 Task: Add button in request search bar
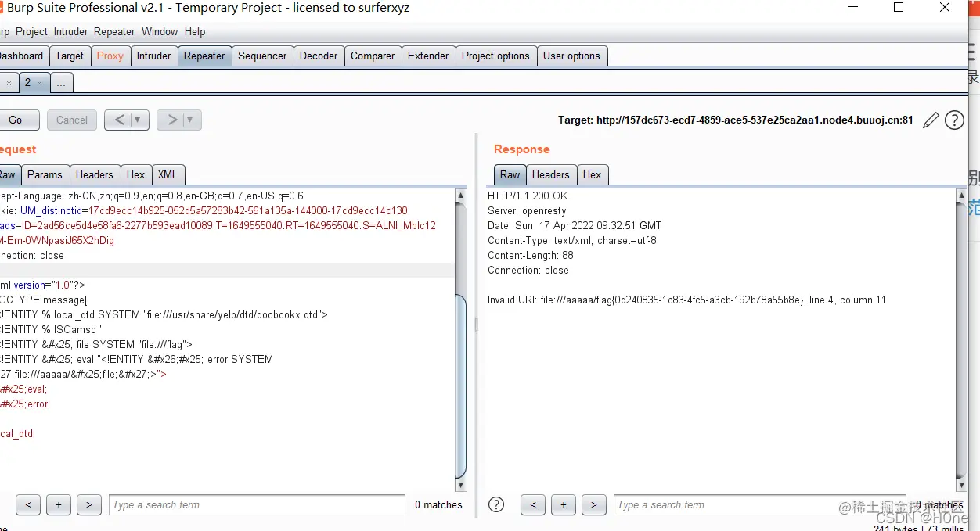(59, 504)
